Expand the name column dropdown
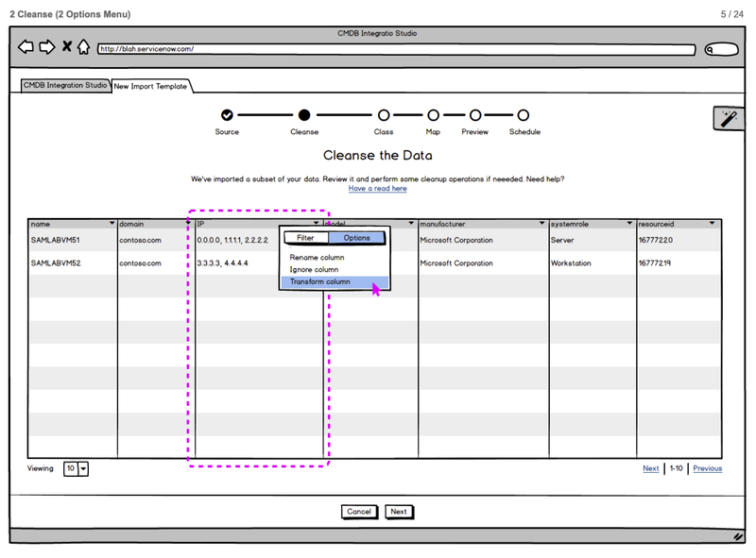The image size is (756, 558). point(112,223)
